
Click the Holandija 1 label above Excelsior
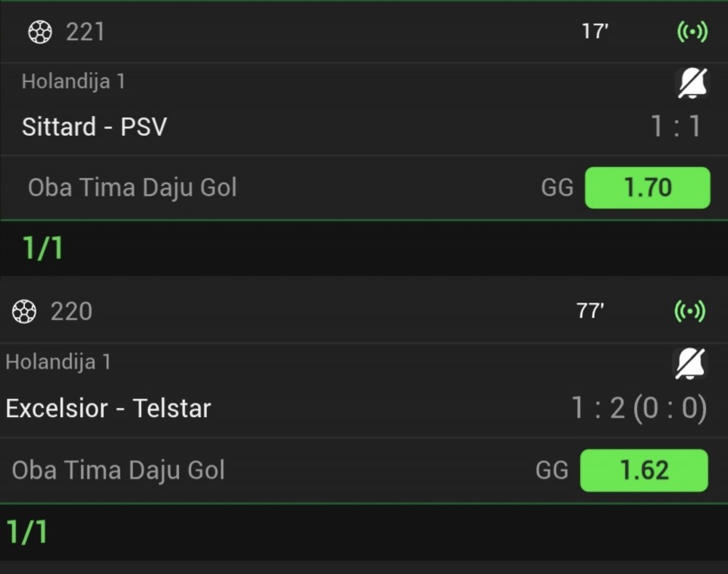tap(58, 362)
